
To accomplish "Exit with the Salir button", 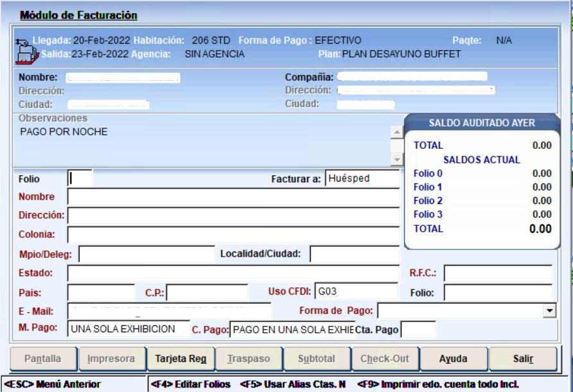I will point(523,359).
